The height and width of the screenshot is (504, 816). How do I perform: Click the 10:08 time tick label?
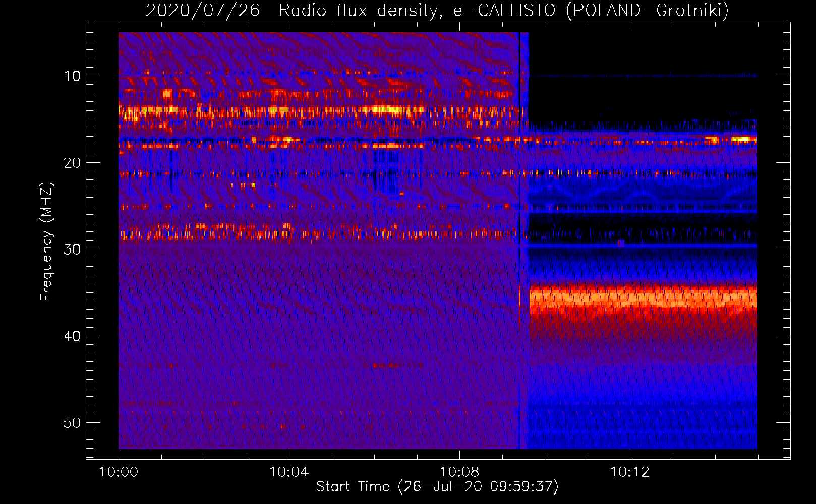click(459, 472)
